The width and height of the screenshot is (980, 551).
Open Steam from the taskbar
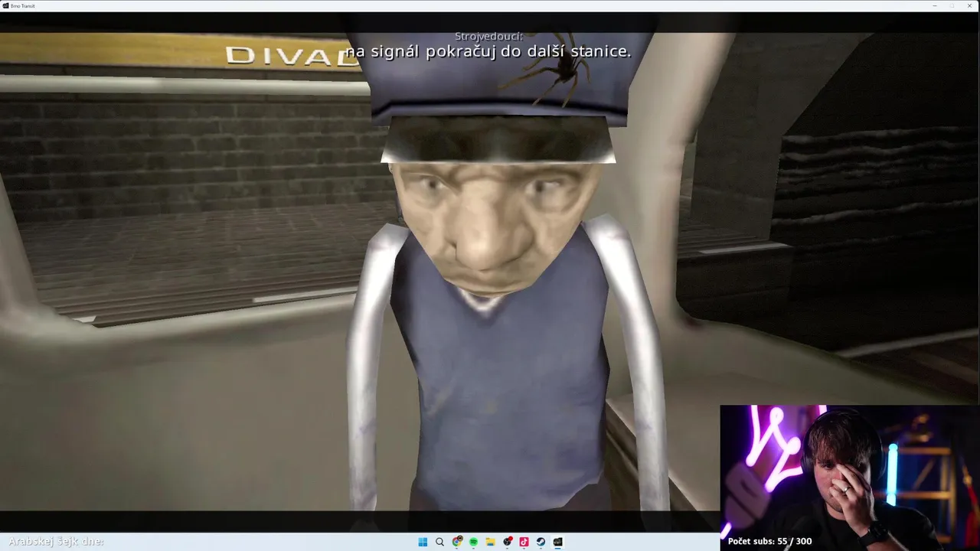point(541,542)
